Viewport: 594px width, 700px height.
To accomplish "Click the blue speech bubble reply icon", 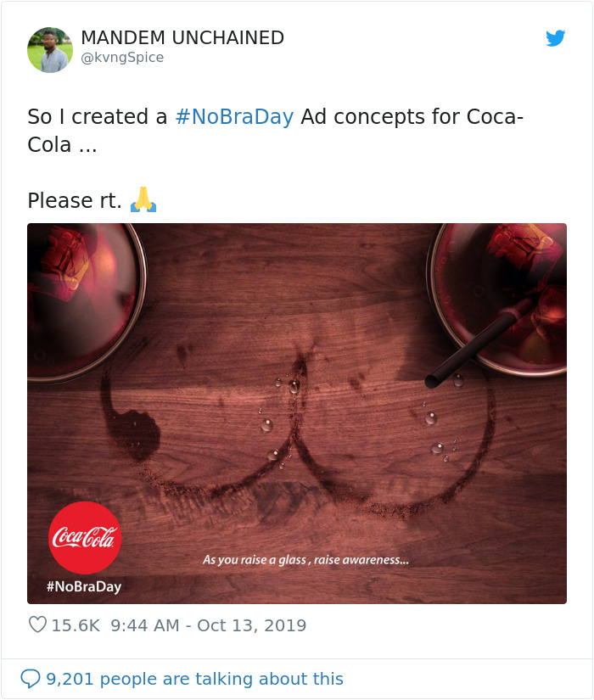I will (31, 679).
